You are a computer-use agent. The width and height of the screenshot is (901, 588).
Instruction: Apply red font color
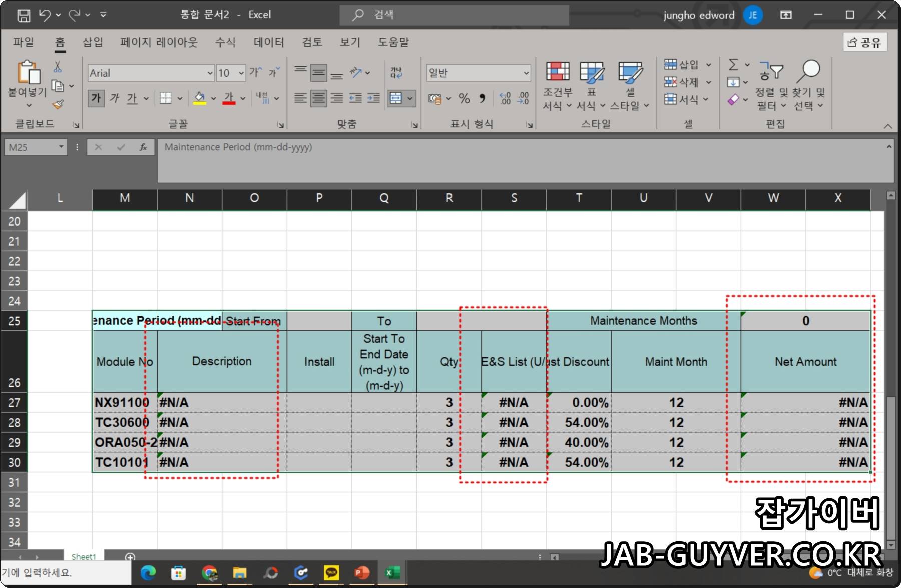(x=229, y=98)
